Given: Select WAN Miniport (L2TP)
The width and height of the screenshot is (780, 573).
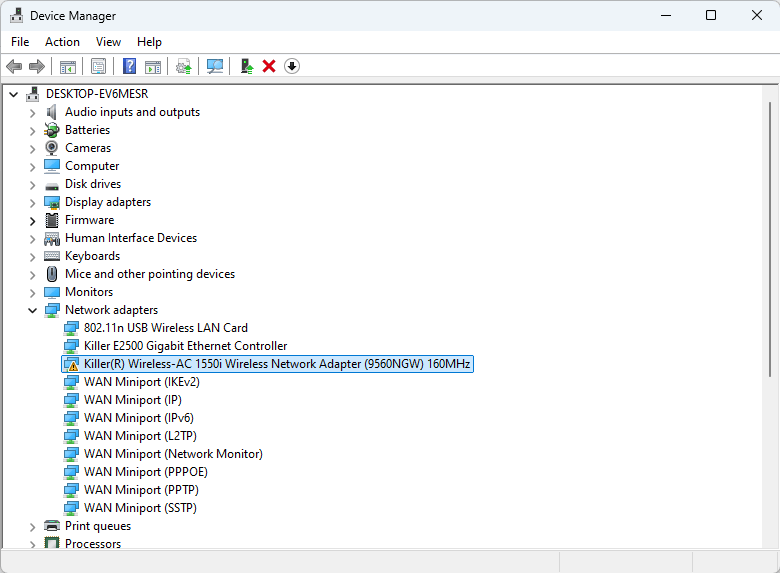Looking at the screenshot, I should [x=140, y=436].
